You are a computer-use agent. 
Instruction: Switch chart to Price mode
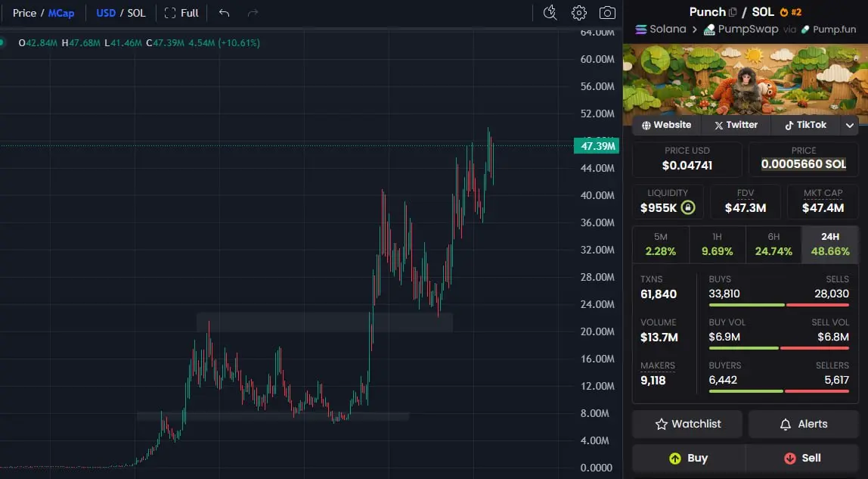click(x=24, y=13)
